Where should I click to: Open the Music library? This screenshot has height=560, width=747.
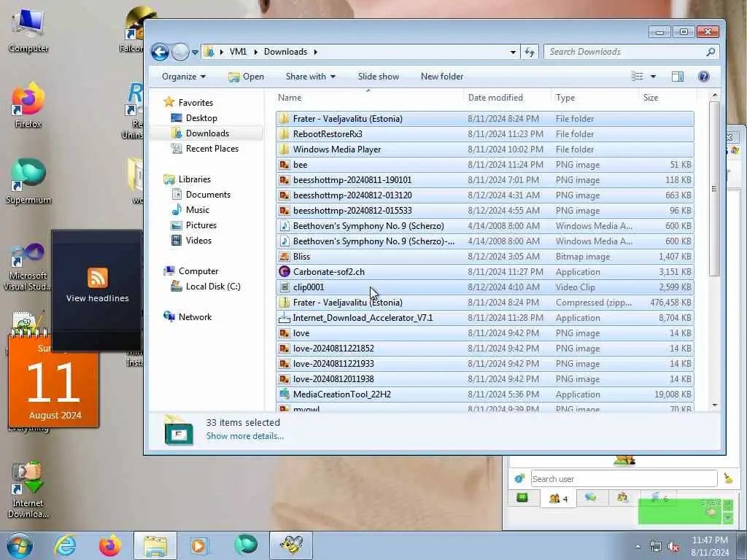197,209
